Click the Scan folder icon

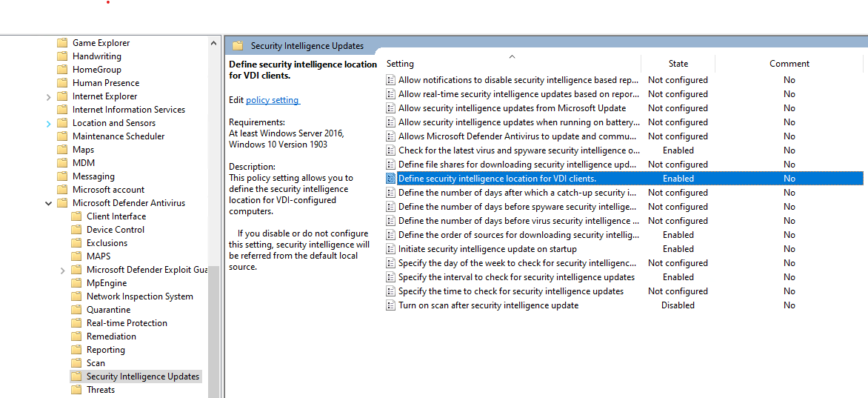(x=76, y=363)
